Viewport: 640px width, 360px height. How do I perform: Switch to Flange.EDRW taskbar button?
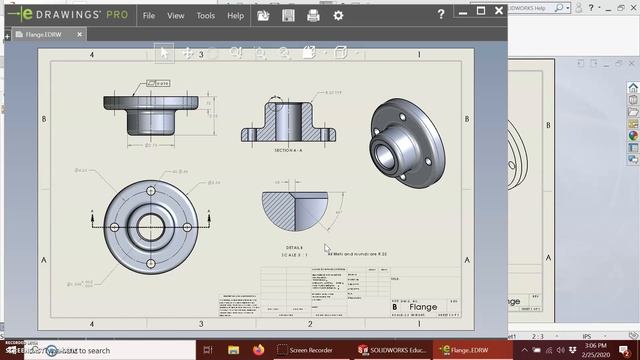tap(473, 350)
